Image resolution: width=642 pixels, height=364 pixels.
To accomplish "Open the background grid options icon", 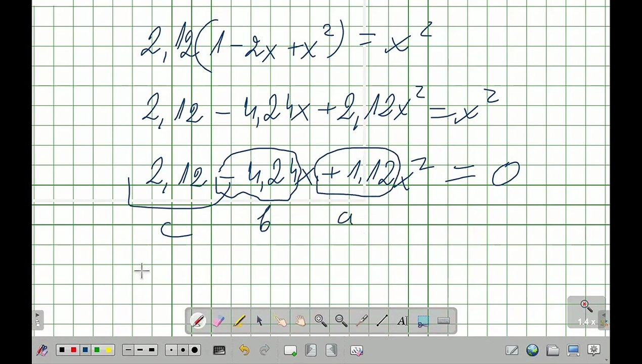I will click(219, 350).
